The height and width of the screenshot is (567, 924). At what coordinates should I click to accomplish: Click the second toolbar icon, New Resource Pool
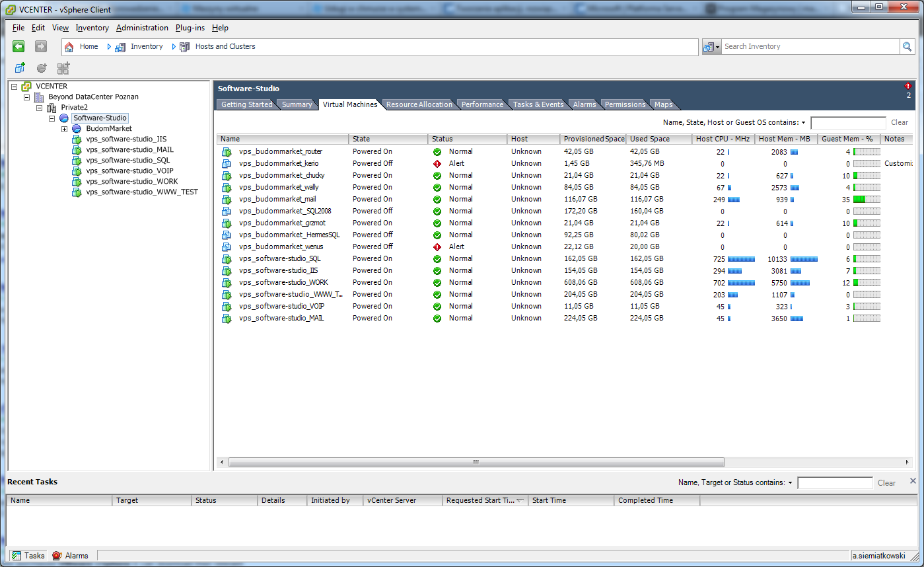[42, 68]
